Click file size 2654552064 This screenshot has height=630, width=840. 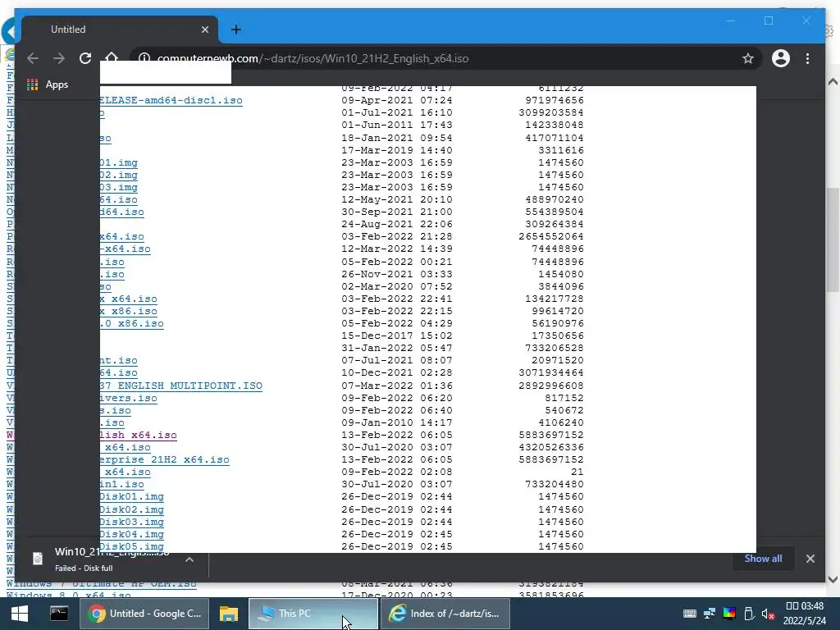click(551, 236)
